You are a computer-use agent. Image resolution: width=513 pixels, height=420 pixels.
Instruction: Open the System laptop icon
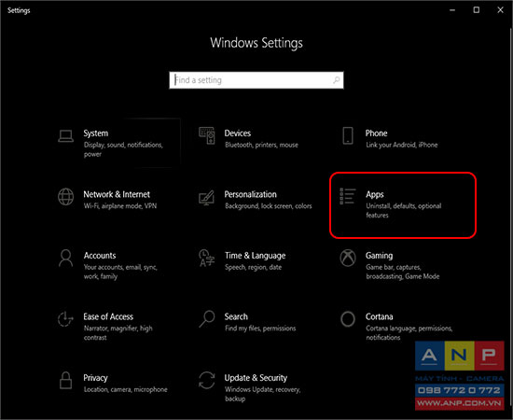click(66, 136)
